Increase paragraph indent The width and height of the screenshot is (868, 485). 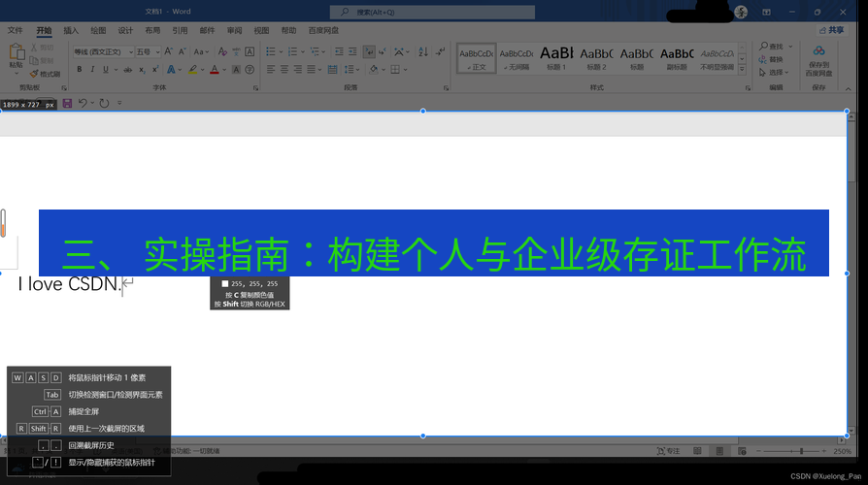(352, 51)
